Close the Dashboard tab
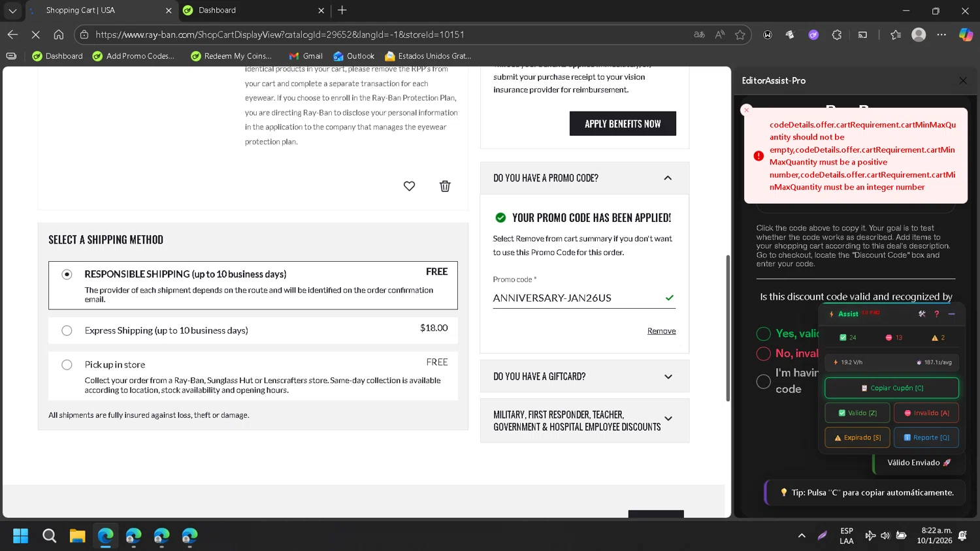The image size is (980, 551). tap(321, 10)
